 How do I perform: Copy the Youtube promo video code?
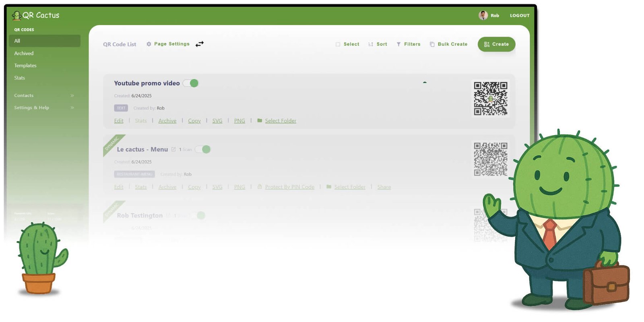[194, 121]
